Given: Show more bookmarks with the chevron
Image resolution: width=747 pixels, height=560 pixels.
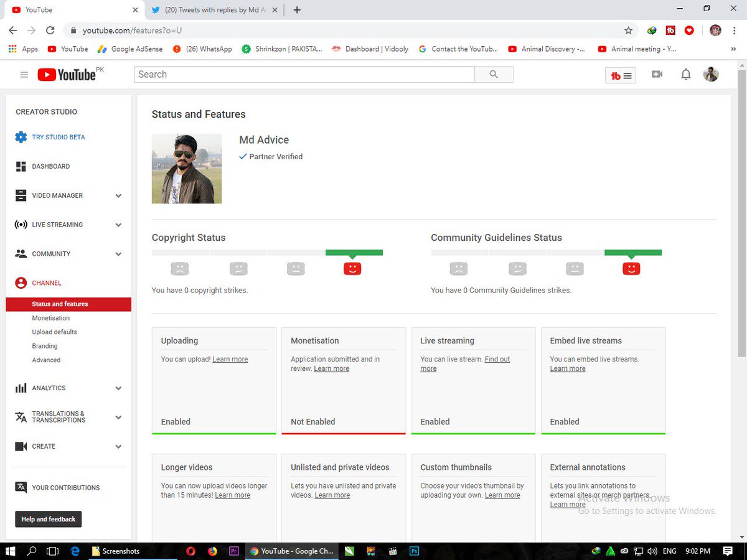Looking at the screenshot, I should tap(733, 49).
